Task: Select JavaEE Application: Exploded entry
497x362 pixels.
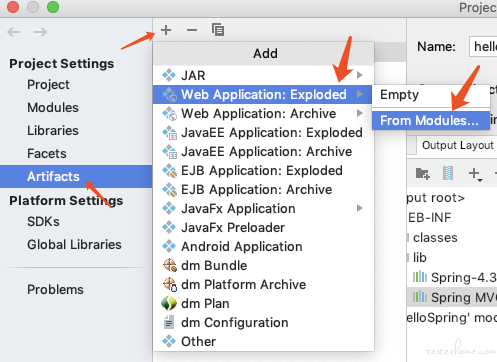Action: [263, 132]
